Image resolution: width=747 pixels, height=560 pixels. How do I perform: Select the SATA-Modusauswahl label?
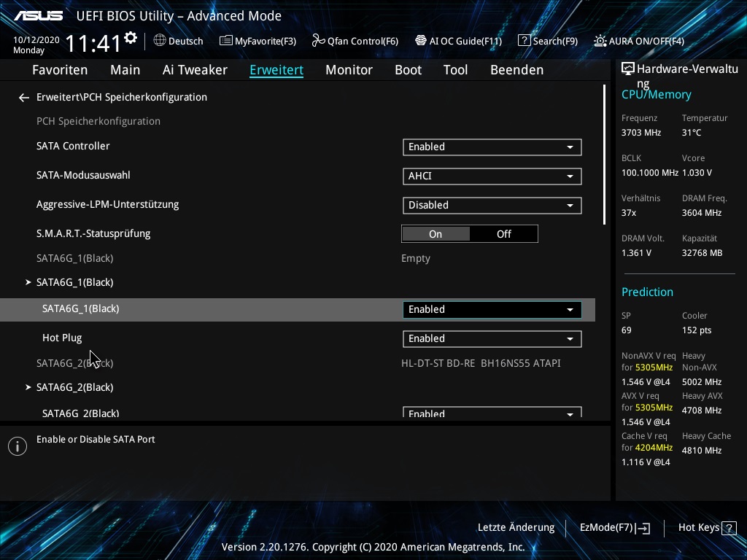(x=83, y=175)
